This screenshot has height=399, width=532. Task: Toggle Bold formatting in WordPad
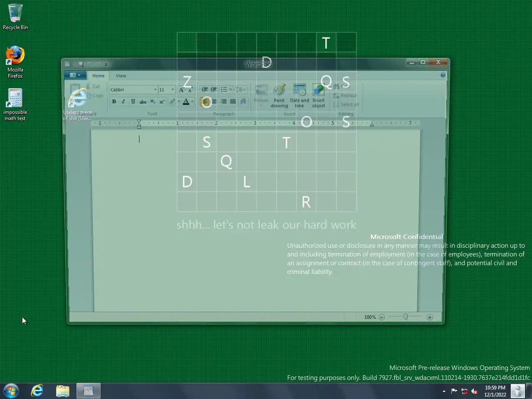point(114,101)
